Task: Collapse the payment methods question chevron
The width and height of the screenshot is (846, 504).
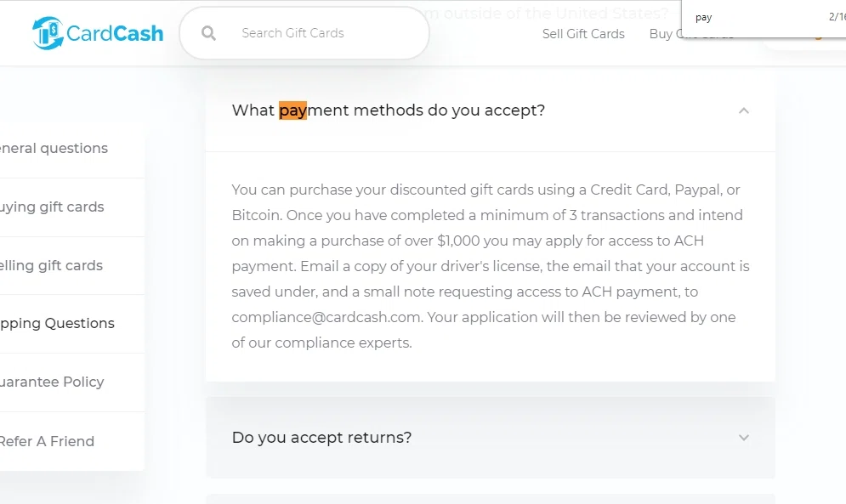Action: coord(744,110)
